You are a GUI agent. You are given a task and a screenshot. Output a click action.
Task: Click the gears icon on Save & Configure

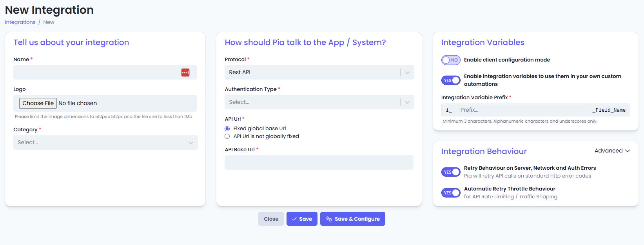coord(329,219)
